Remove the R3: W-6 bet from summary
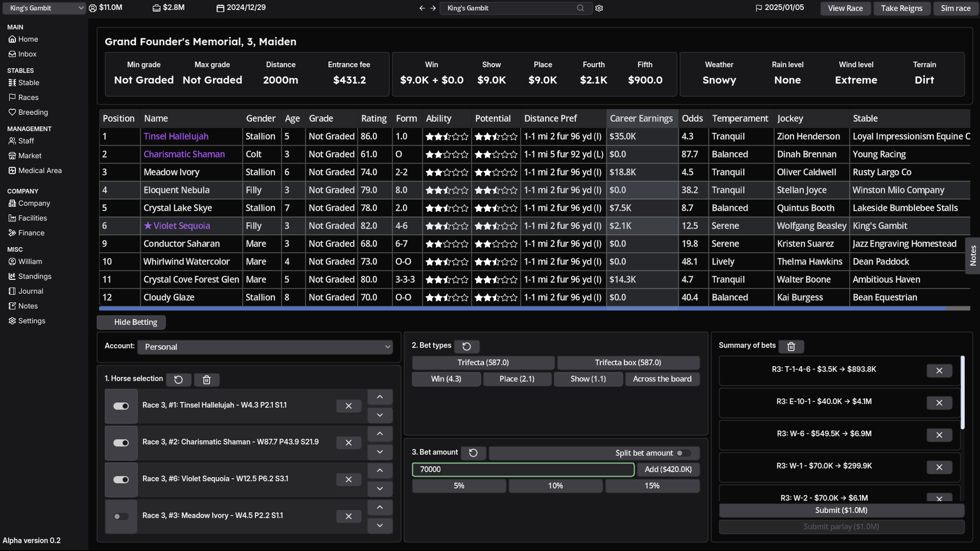 [x=939, y=435]
